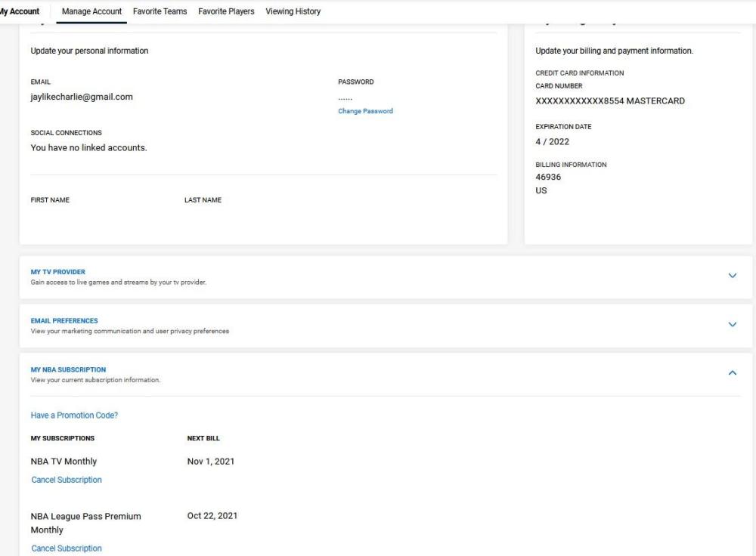Expand the My TV Provider section chevron
Viewport: 756px width, 556px height.
[733, 276]
